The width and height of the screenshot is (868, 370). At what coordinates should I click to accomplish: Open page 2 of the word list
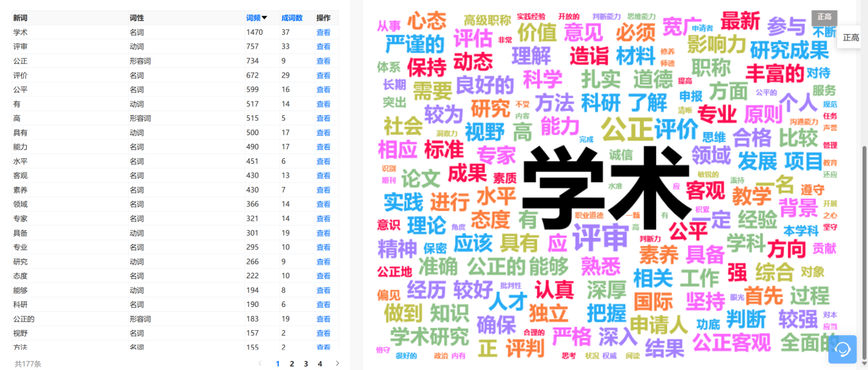pyautogui.click(x=292, y=364)
